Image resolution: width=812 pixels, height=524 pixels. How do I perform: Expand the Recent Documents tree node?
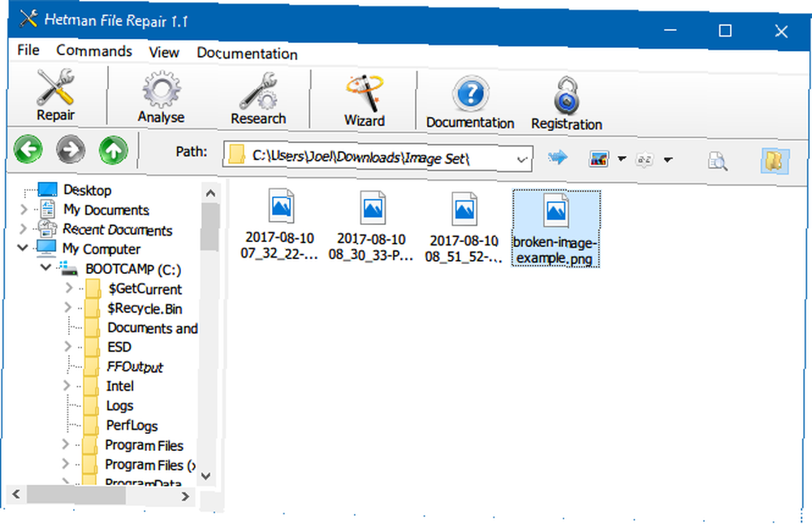coord(24,228)
